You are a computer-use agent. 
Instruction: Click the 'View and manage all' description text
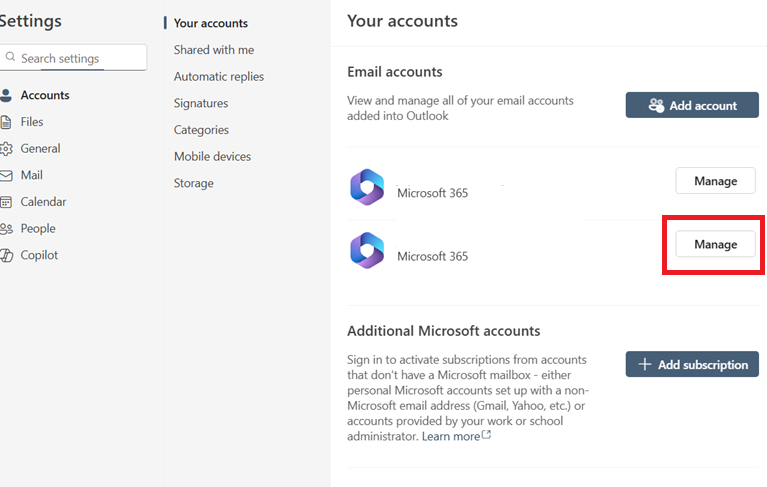[x=460, y=108]
